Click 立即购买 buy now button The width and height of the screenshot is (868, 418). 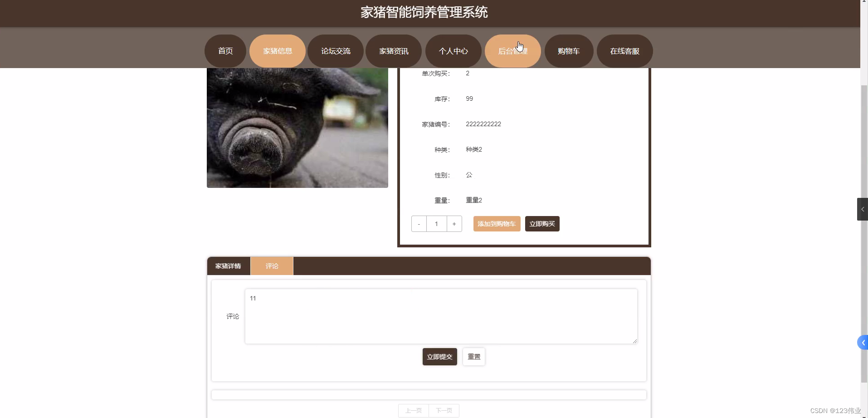(542, 223)
